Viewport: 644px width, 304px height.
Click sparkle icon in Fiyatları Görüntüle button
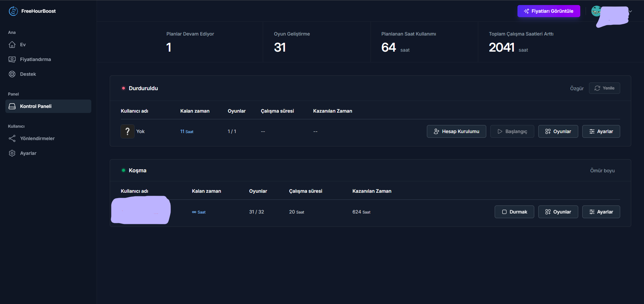tap(526, 11)
